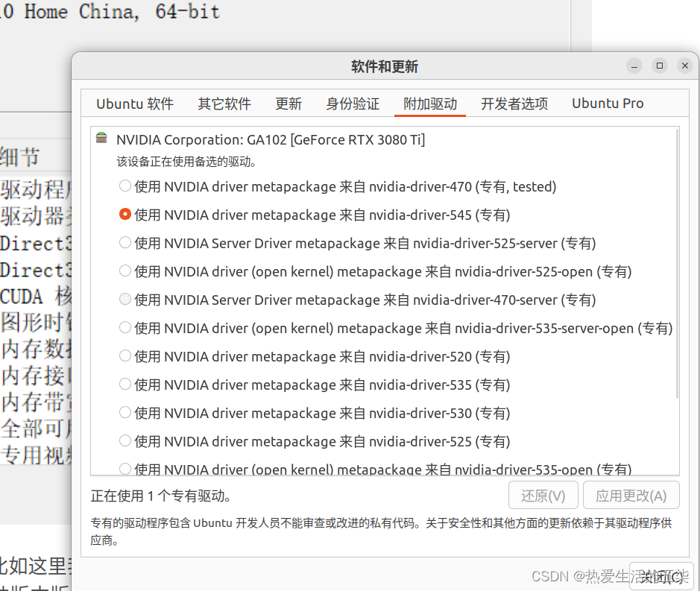Choose the nvidia-driver-470-server driver option
This screenshot has height=591, width=700.
pyautogui.click(x=124, y=299)
